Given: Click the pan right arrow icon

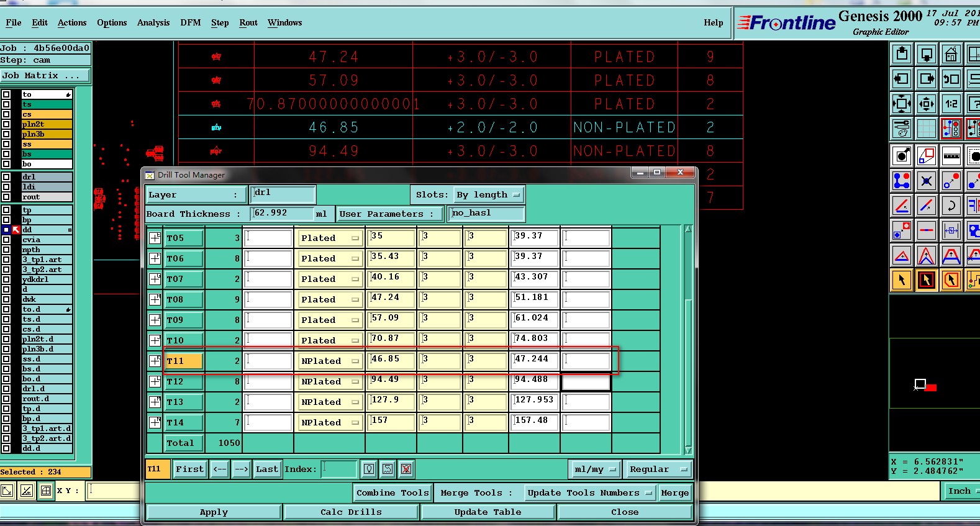Looking at the screenshot, I should [x=927, y=79].
